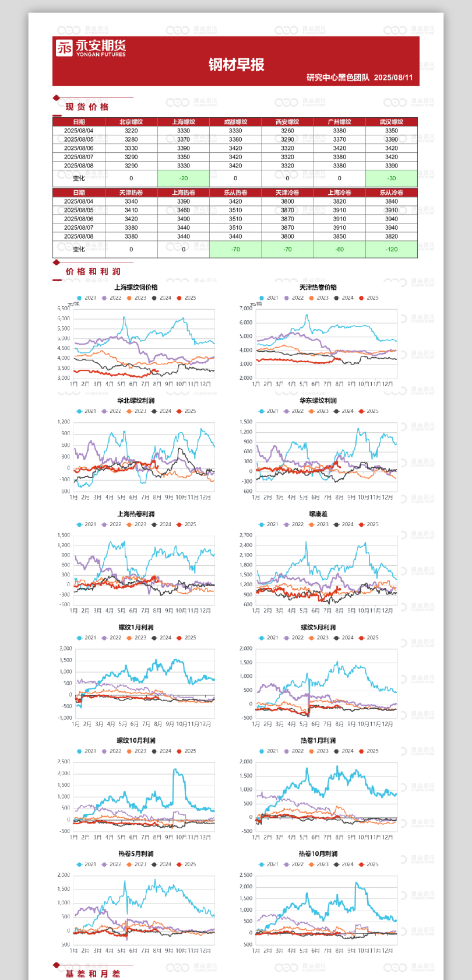Click the 热卷1月利润 chart plot area
Screen dimensions: 472x980
click(x=326, y=796)
